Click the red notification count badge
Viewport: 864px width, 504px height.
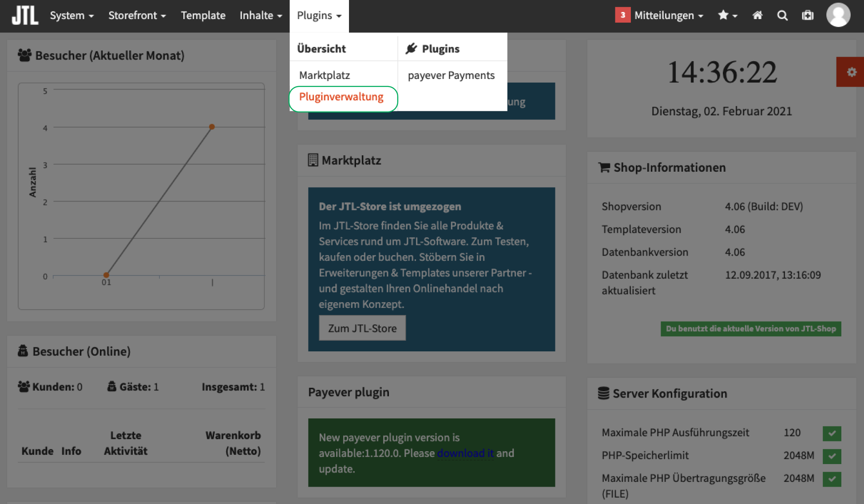point(622,15)
